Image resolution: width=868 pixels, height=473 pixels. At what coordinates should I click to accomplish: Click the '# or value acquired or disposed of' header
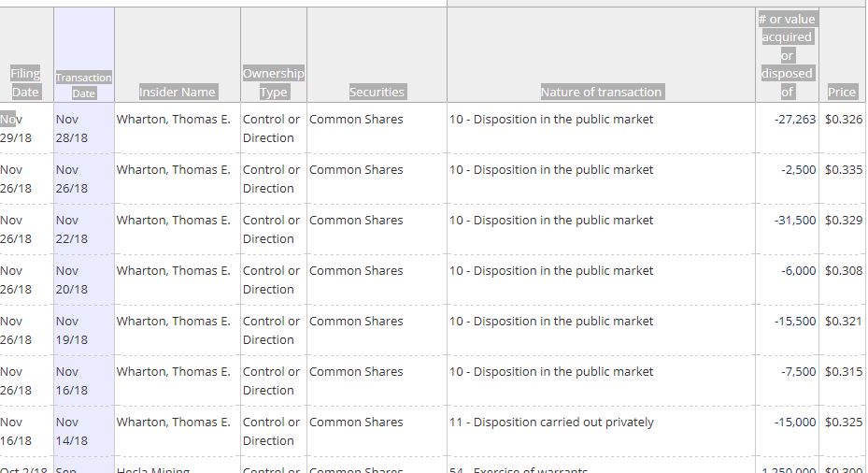coord(787,55)
